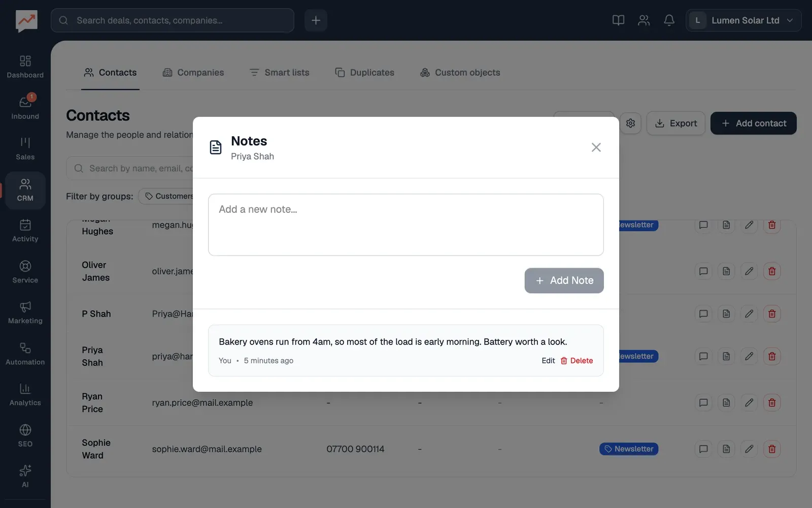Image resolution: width=812 pixels, height=508 pixels.
Task: Open contacts table settings gear
Action: tap(630, 123)
